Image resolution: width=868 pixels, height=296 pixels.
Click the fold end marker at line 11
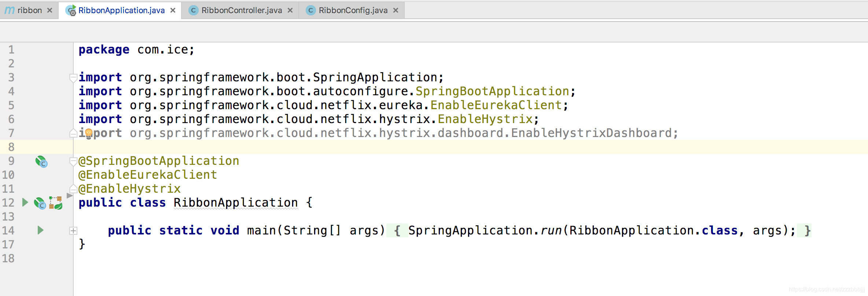73,189
